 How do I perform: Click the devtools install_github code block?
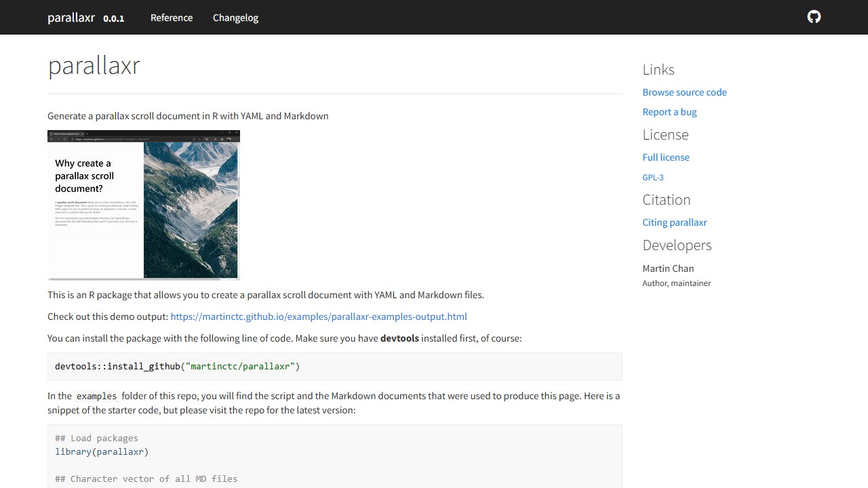point(335,367)
